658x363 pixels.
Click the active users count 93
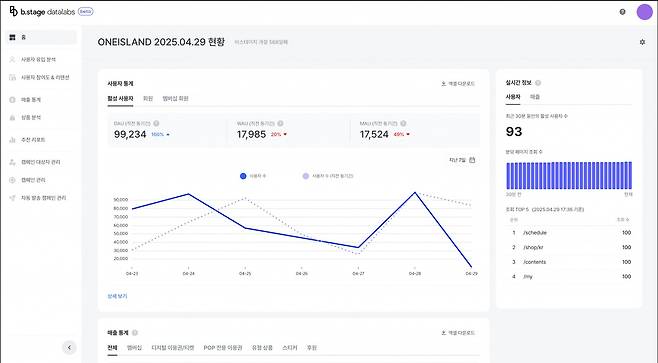pyautogui.click(x=514, y=132)
